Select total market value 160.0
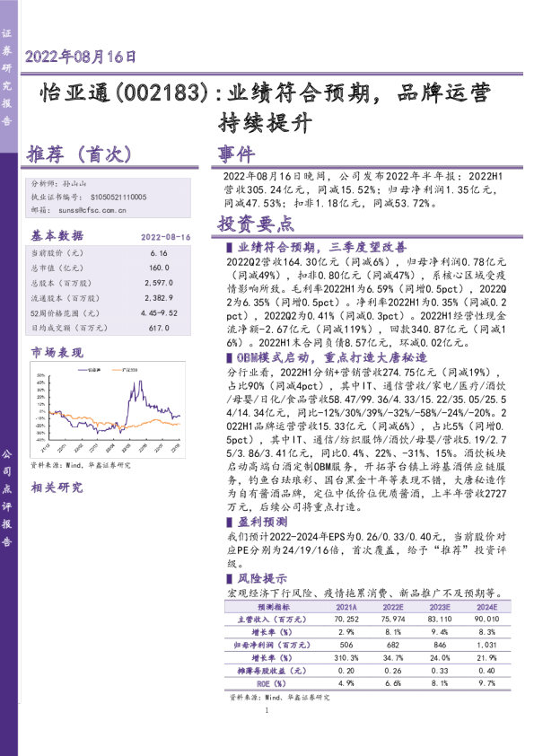This screenshot has width=534, height=756. pos(159,268)
